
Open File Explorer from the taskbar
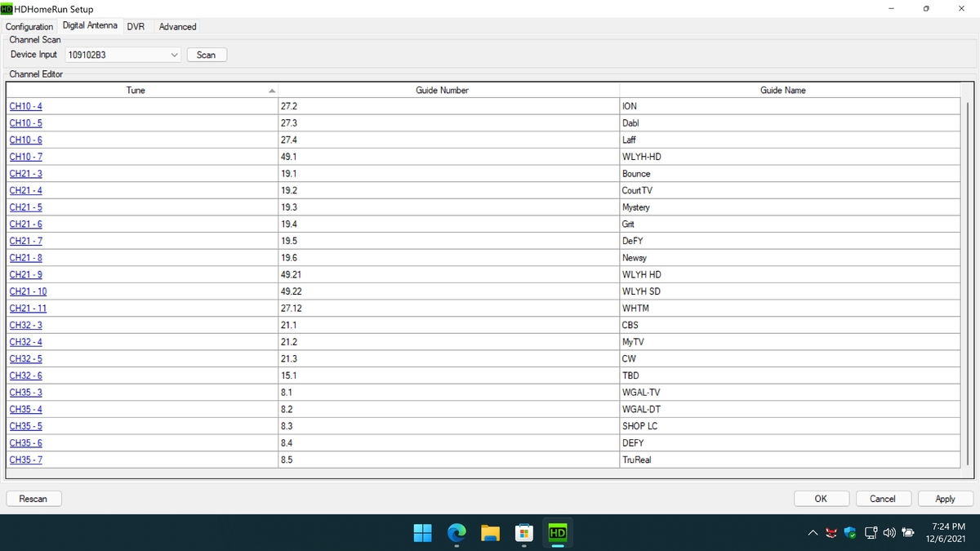pos(490,533)
